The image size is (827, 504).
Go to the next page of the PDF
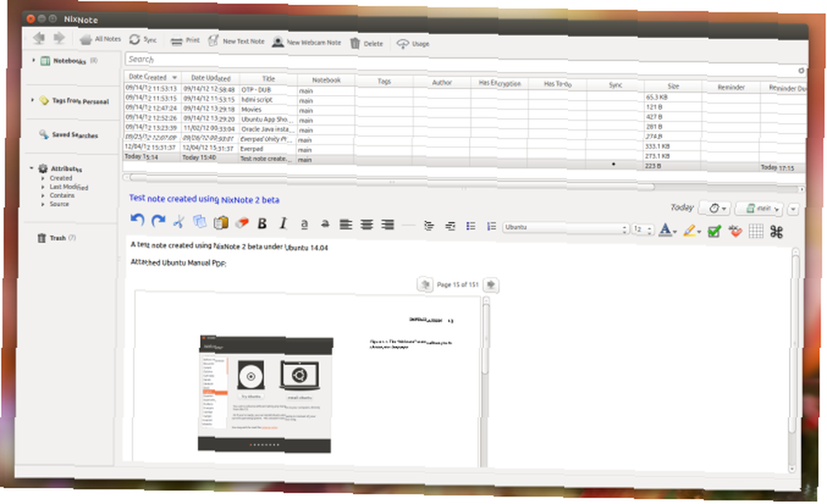(x=491, y=285)
